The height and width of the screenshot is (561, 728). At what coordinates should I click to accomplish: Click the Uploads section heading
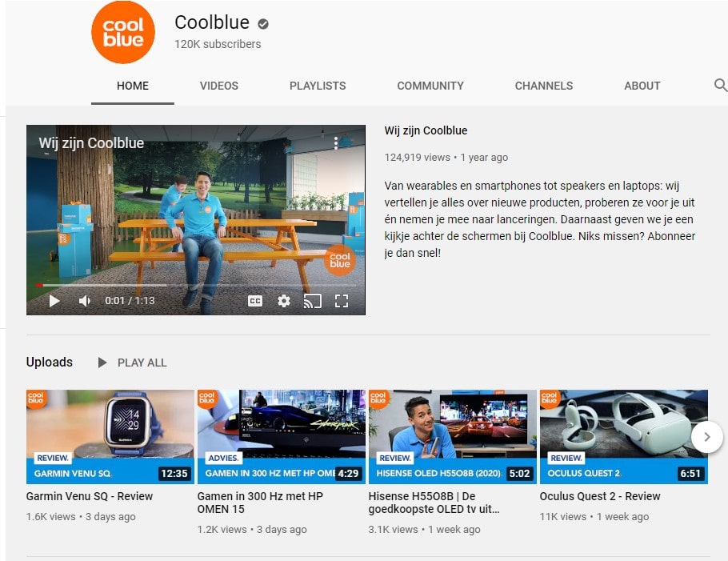[x=50, y=363]
